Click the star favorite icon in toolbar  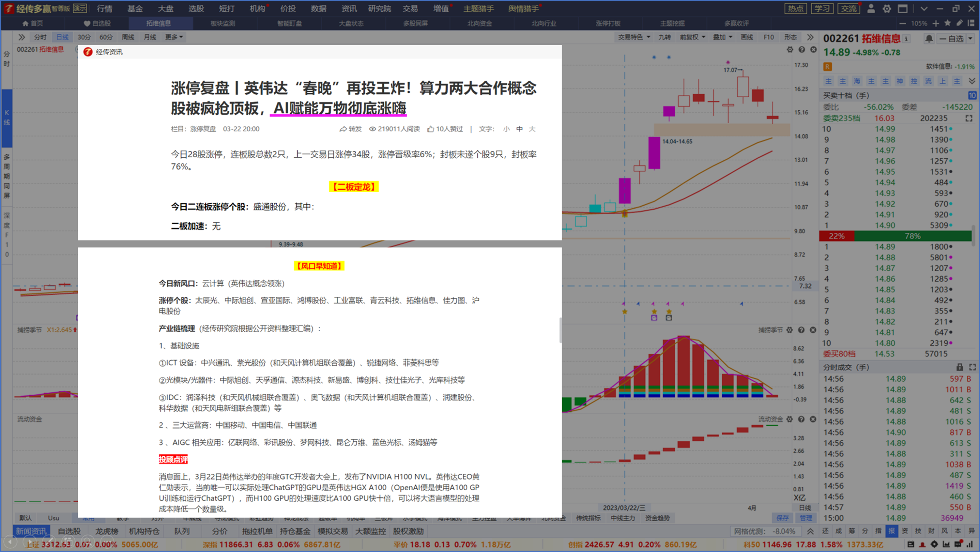point(948,23)
